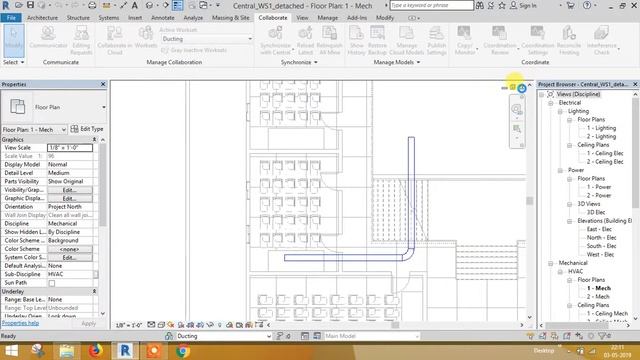This screenshot has width=640, height=360.
Task: Collapse the Graphics section in Properties
Action: (x=94, y=140)
